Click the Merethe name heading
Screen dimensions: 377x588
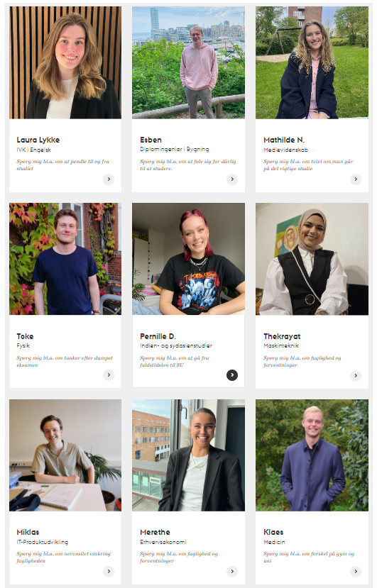coord(155,532)
